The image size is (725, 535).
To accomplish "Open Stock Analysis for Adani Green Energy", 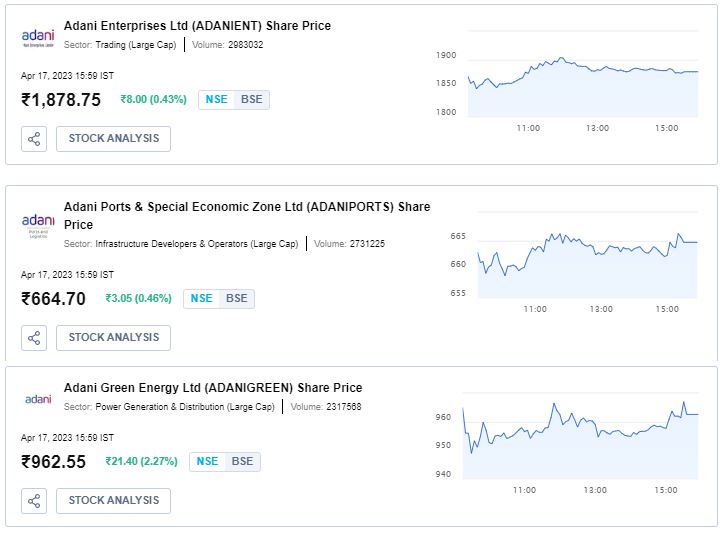I will pyautogui.click(x=113, y=501).
